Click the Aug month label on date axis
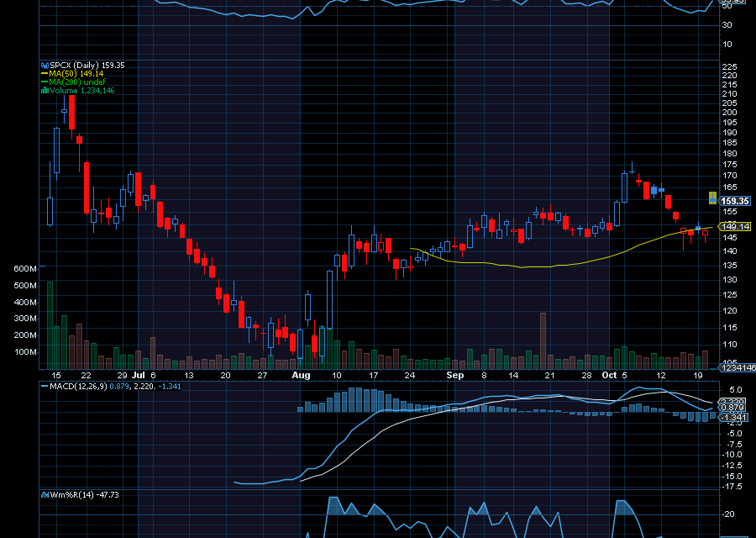The image size is (756, 538). coord(302,376)
